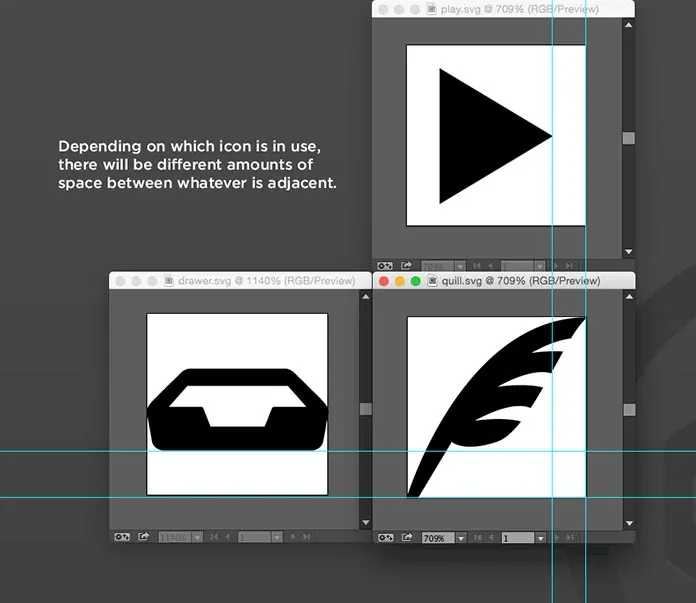Click vertical scrollbar thumb in quill.svg window
696x603 pixels.
pyautogui.click(x=629, y=409)
